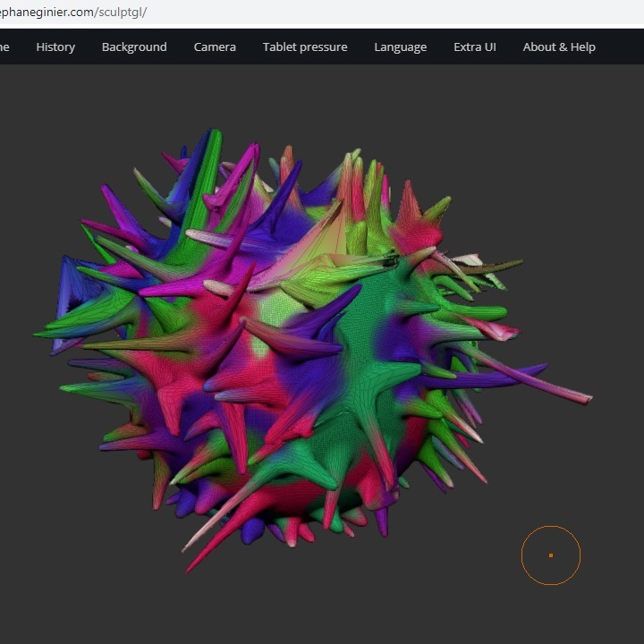Open the Extra UI menu

click(x=475, y=47)
